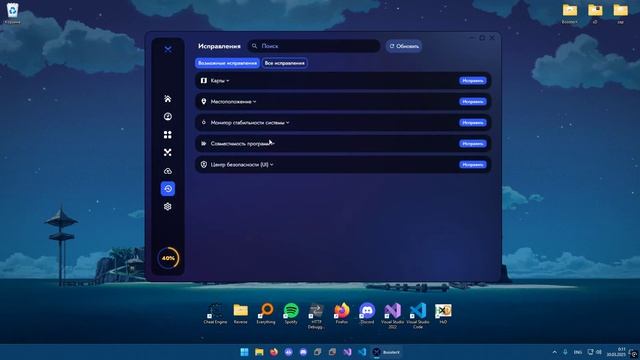This screenshot has height=360, width=640.
Task: Select the highlighted fixes history sidebar icon
Action: tap(168, 189)
